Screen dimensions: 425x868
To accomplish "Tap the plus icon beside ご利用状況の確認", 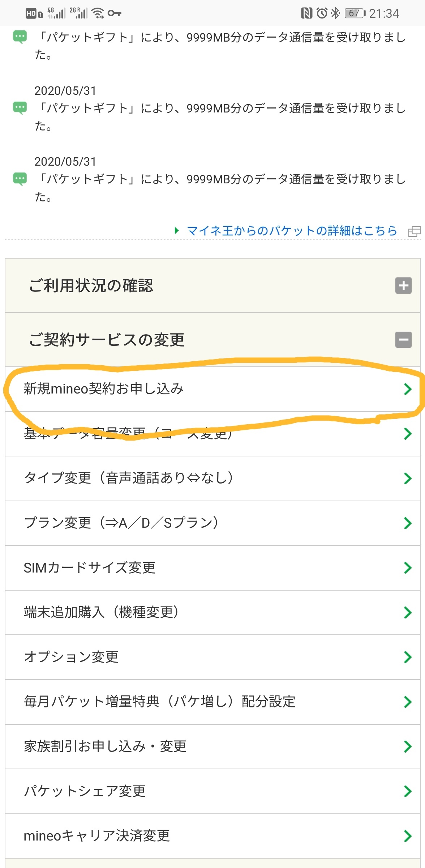I will (403, 286).
